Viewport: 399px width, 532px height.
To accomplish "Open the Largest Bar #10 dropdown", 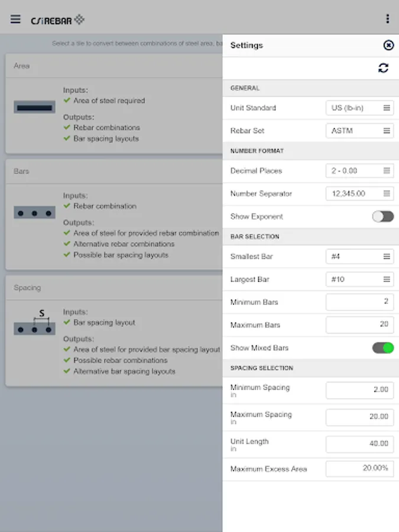I will pos(359,279).
